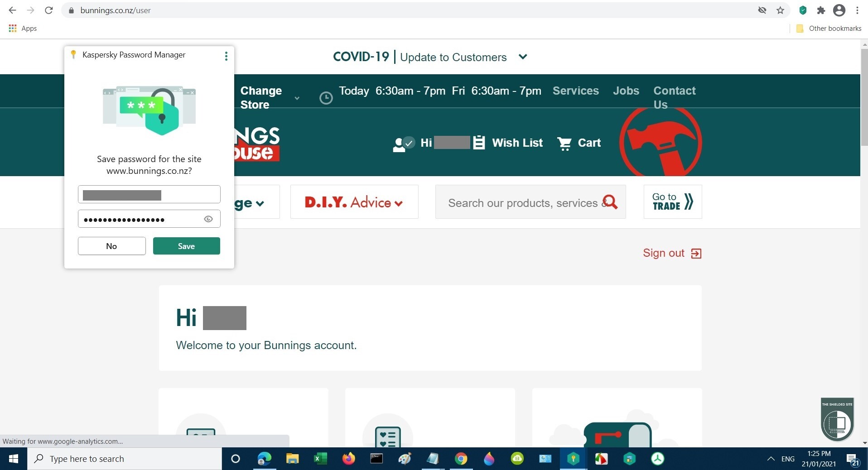Viewport: 868px width, 470px height.
Task: Open the Windows notification center
Action: [853, 459]
